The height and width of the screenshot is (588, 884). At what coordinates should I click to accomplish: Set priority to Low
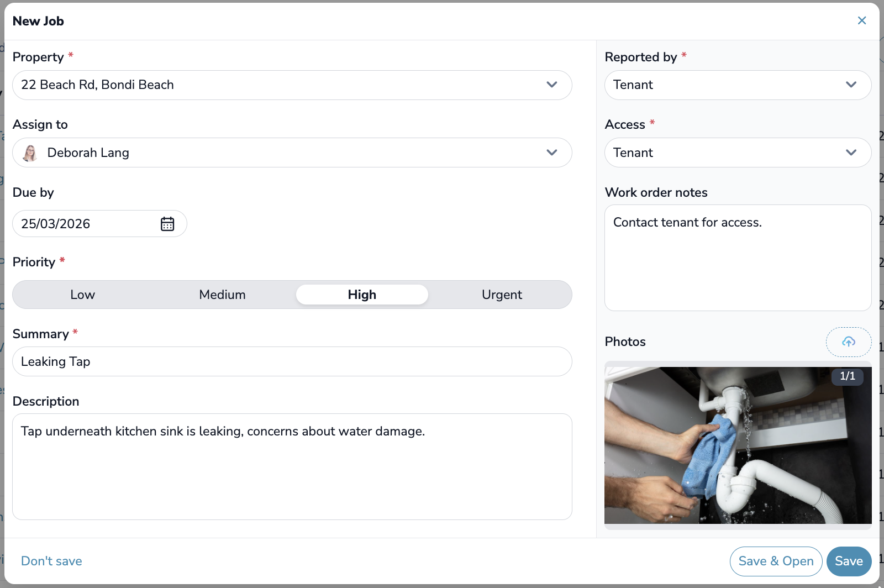pyautogui.click(x=83, y=295)
